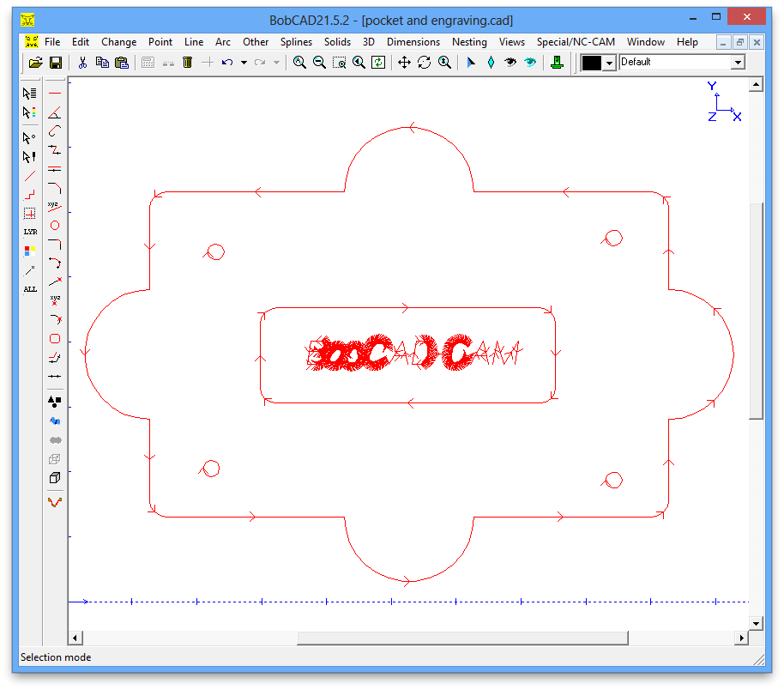Pick the diagonal red line select tool
This screenshot has height=690, width=784.
29,176
